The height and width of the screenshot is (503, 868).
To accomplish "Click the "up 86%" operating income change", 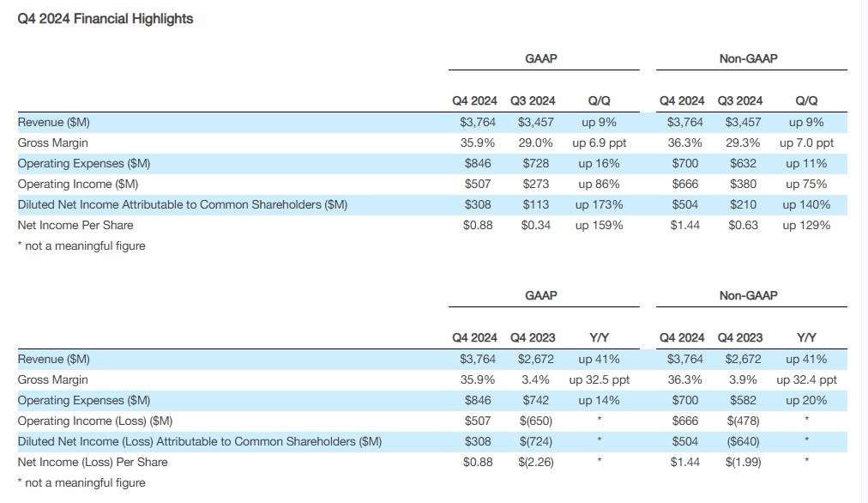I will tap(600, 184).
